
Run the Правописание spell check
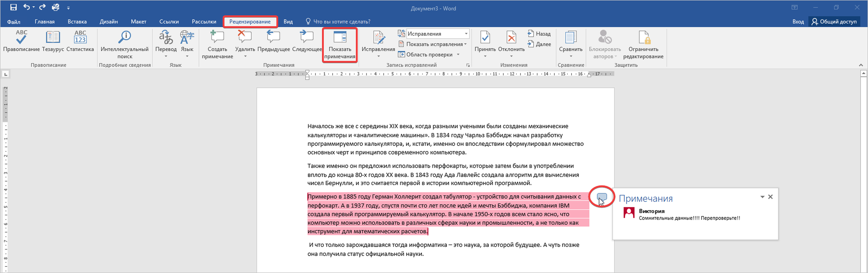click(x=21, y=41)
